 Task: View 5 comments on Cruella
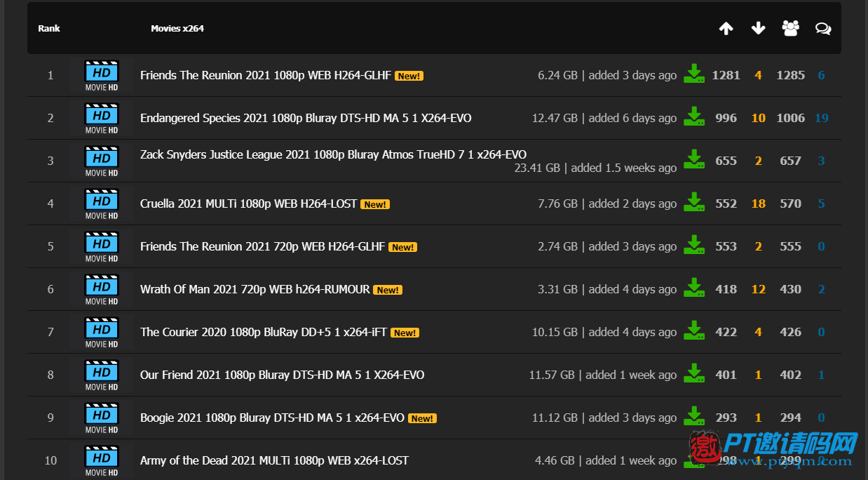pyautogui.click(x=821, y=204)
